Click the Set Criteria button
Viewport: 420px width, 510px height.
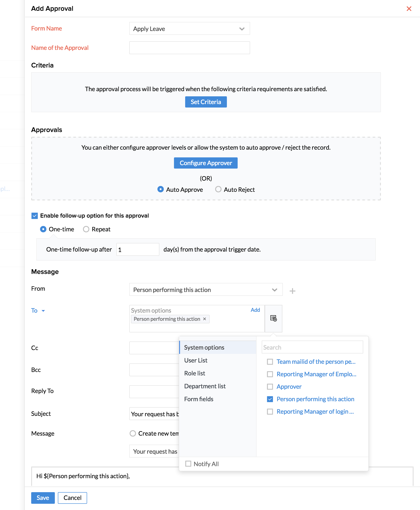coord(206,102)
